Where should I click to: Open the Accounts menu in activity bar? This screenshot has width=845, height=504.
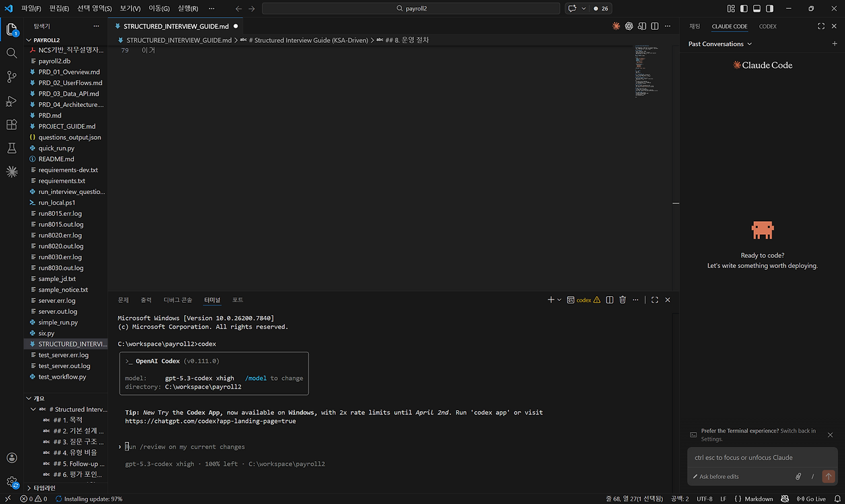(x=11, y=458)
